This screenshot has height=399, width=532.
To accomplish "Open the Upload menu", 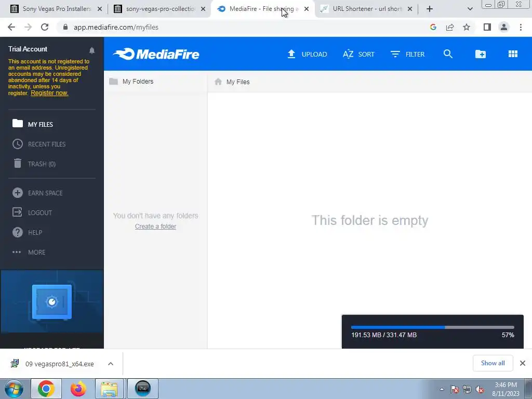I will click(x=307, y=54).
